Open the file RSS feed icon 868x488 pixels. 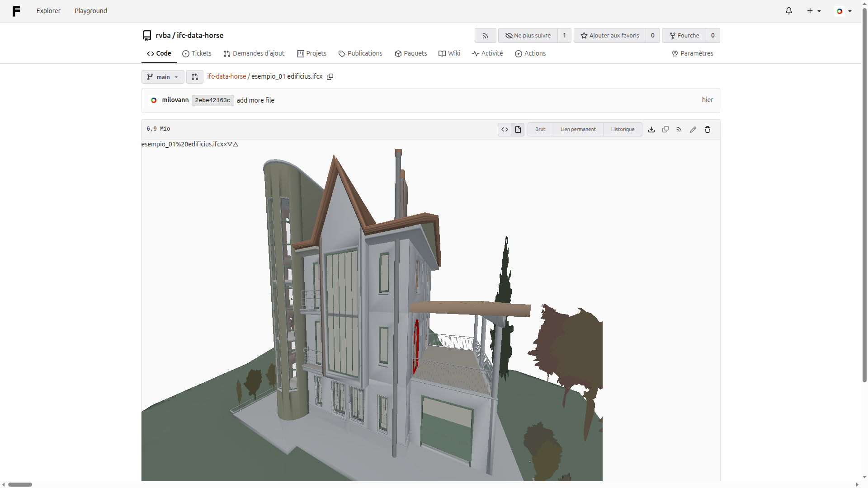pyautogui.click(x=679, y=130)
